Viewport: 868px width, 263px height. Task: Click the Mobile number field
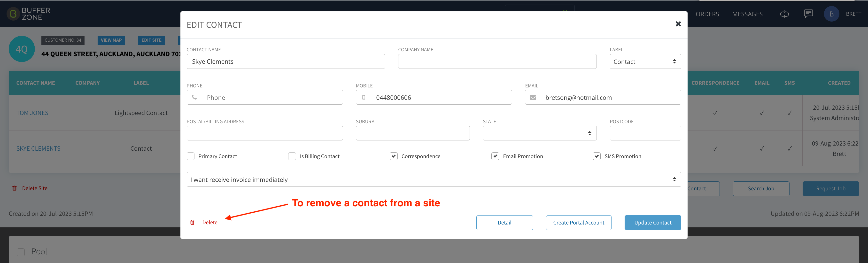tap(442, 97)
